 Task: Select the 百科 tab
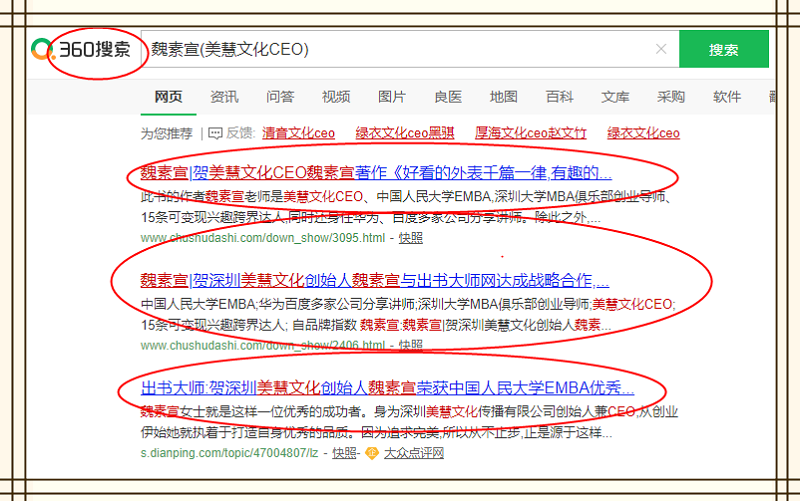click(x=559, y=97)
